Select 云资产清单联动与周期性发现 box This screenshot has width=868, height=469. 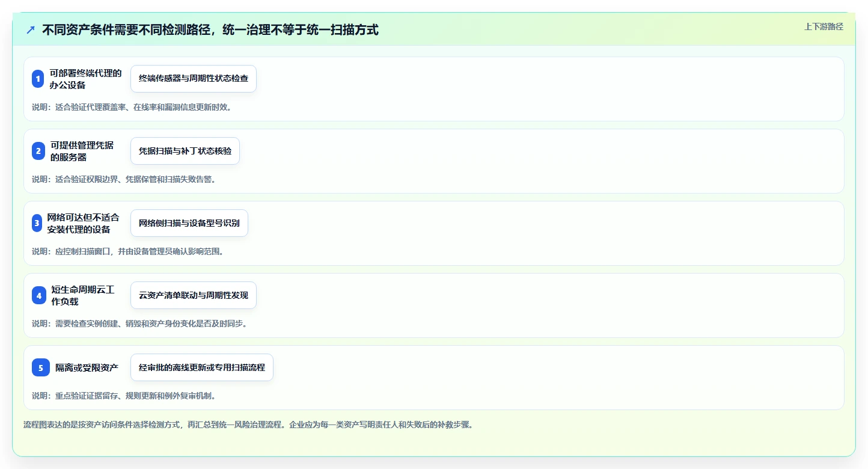pos(194,295)
